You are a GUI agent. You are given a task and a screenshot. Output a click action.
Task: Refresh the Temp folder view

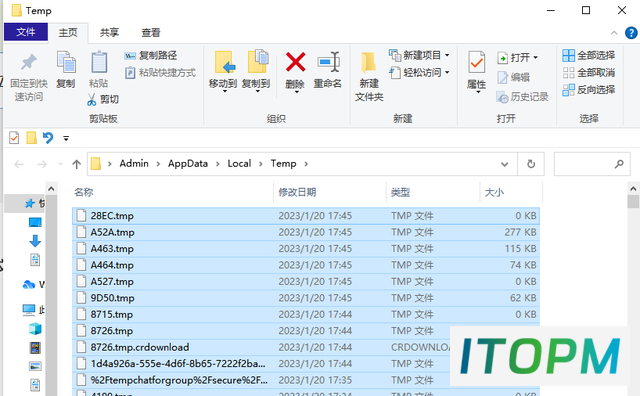click(x=531, y=164)
